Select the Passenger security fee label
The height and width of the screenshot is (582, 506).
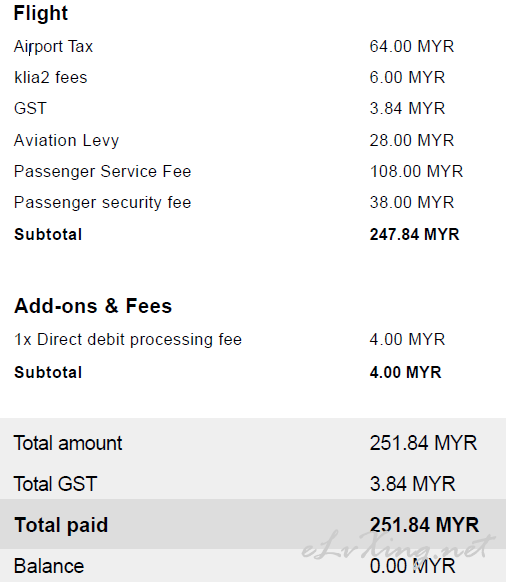[102, 203]
